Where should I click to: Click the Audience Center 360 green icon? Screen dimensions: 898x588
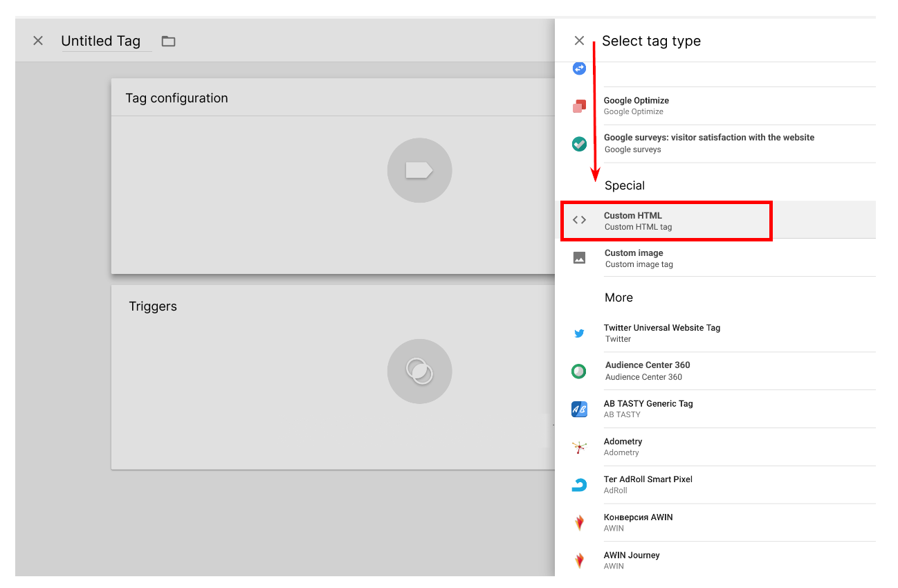[x=579, y=371]
